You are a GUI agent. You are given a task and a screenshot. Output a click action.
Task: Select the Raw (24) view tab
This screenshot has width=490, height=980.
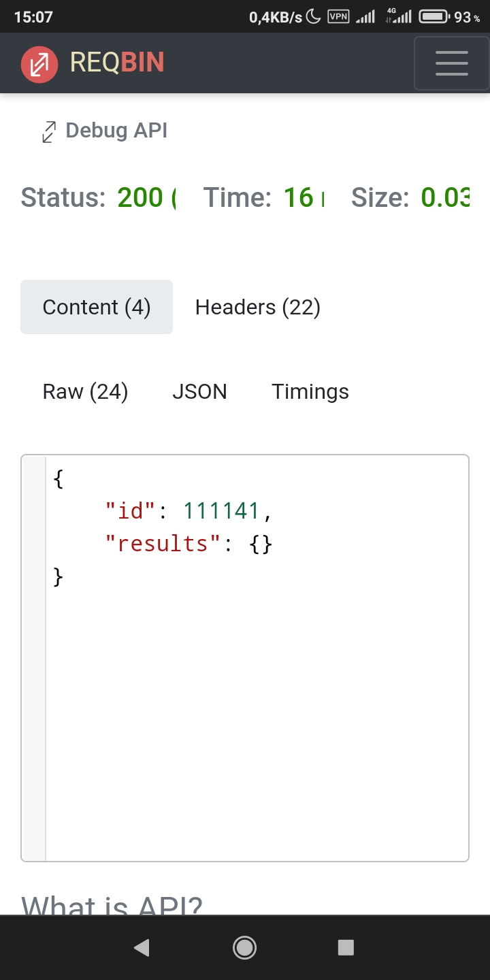(86, 391)
